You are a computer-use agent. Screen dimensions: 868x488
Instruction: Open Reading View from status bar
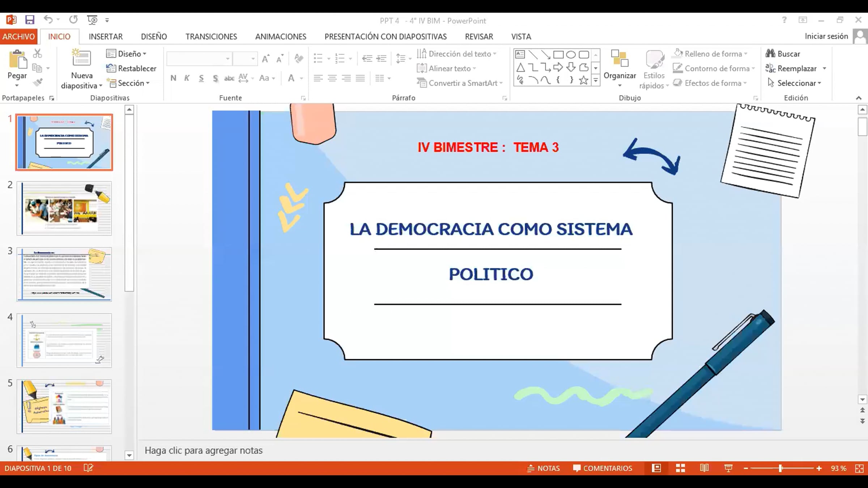click(704, 468)
